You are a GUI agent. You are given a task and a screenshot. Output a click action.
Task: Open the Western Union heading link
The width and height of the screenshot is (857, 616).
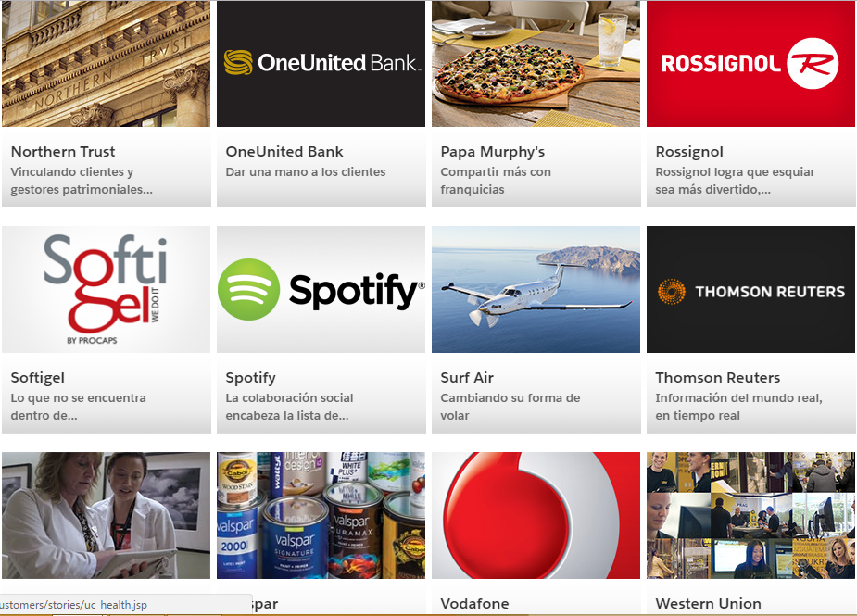pos(708,603)
